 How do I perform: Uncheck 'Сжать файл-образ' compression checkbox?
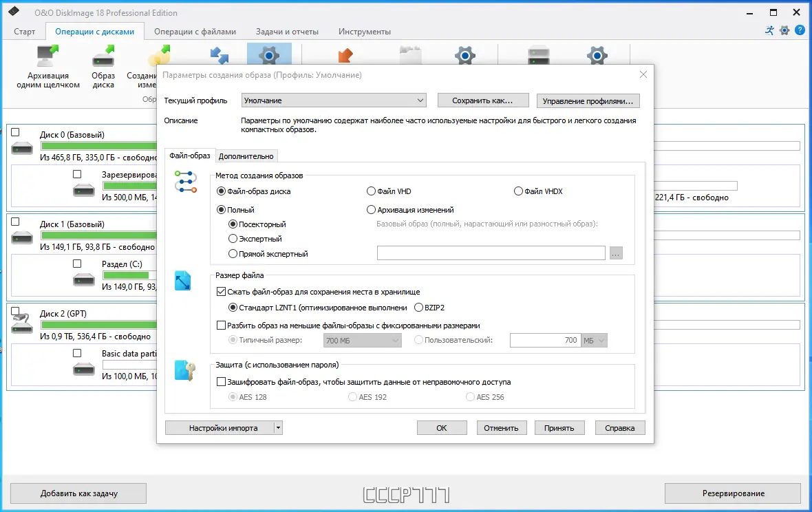(221, 292)
